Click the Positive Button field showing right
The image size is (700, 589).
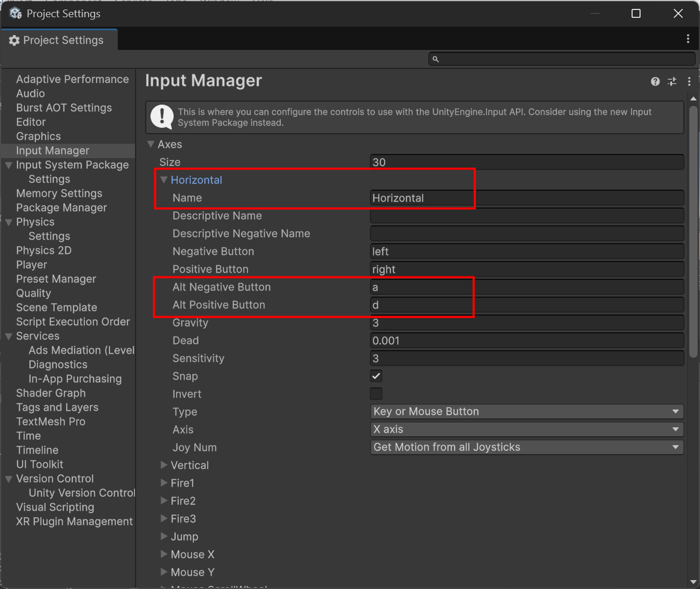527,269
